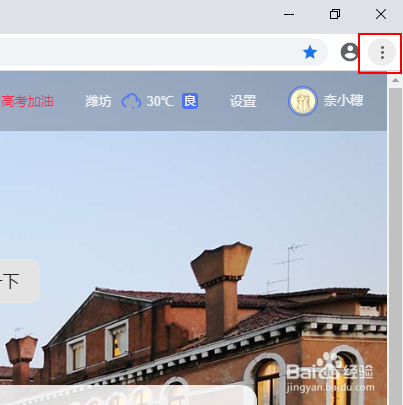Image resolution: width=403 pixels, height=405 pixels.
Task: Click the Baidu search button
Action: [x=20, y=281]
